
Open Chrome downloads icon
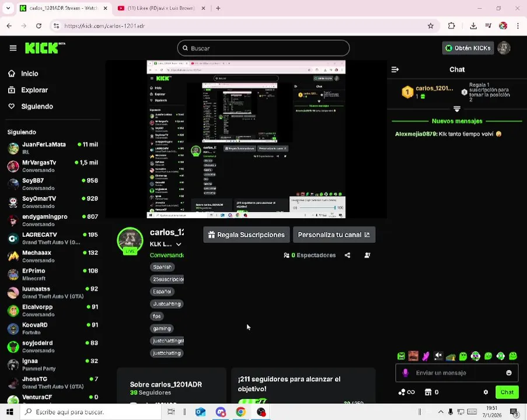(x=473, y=26)
